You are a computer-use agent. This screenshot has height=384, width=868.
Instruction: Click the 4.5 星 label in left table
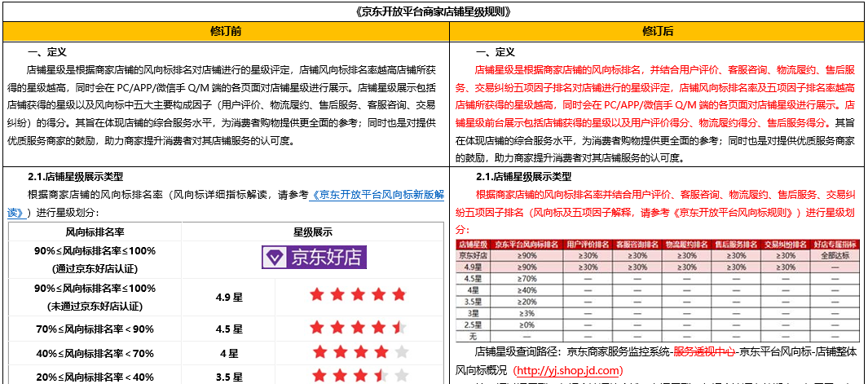click(229, 329)
